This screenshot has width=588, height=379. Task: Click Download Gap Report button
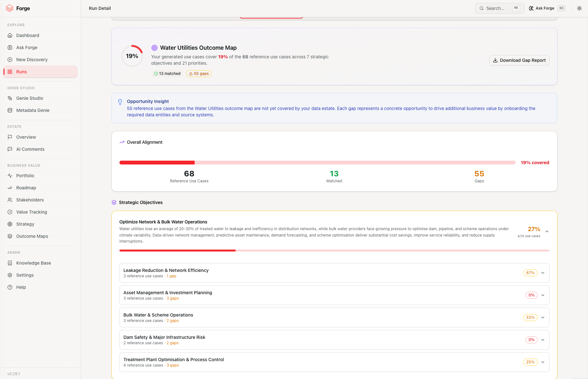pyautogui.click(x=519, y=60)
